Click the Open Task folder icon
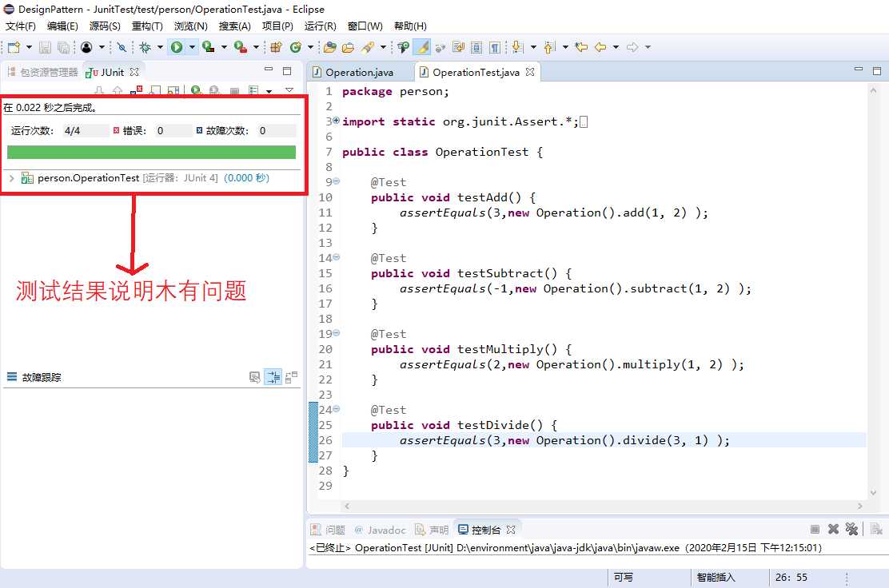This screenshot has width=889, height=588. pyautogui.click(x=348, y=48)
